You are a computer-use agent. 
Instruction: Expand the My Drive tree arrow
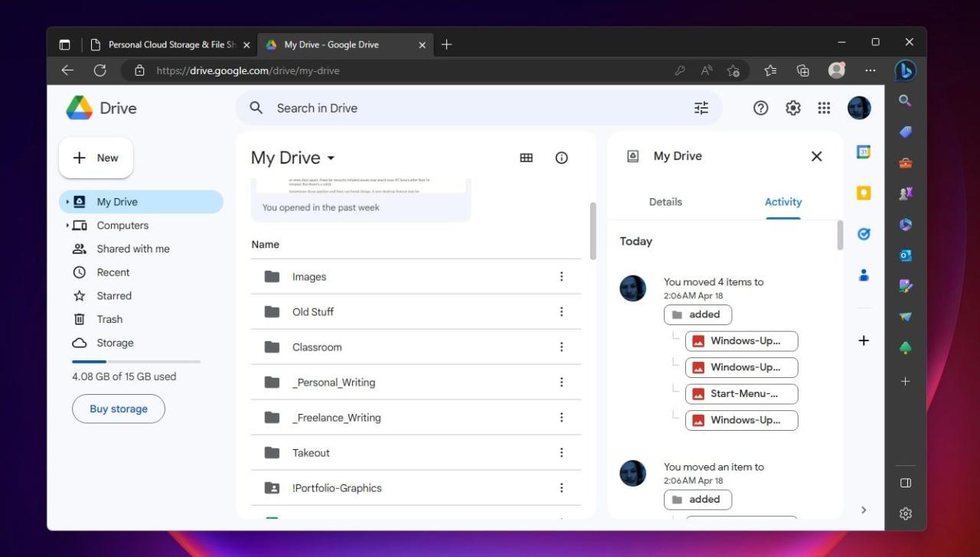pyautogui.click(x=67, y=202)
